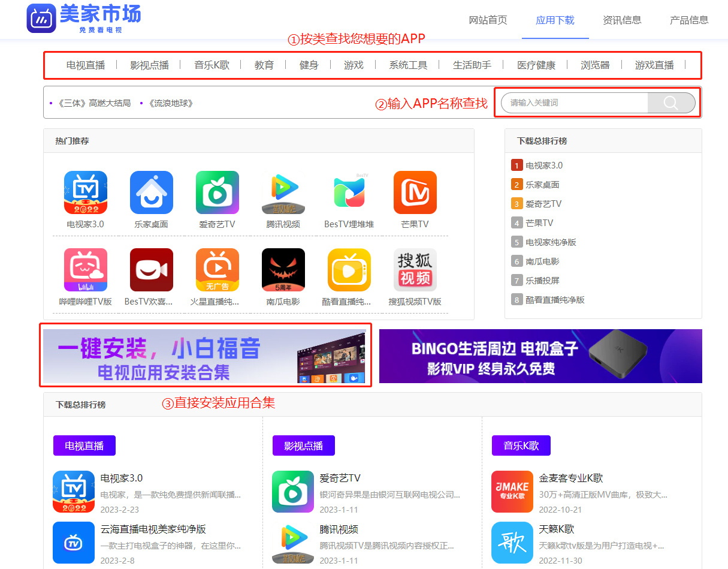Click 云海直播电视美家纯净版 app icon
This screenshot has height=569, width=728.
pos(74,543)
